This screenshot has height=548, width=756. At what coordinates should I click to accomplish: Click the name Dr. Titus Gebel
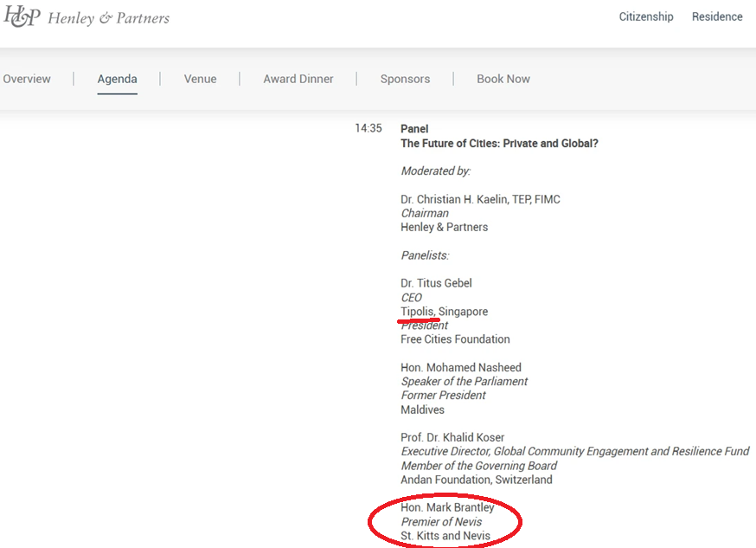point(436,283)
